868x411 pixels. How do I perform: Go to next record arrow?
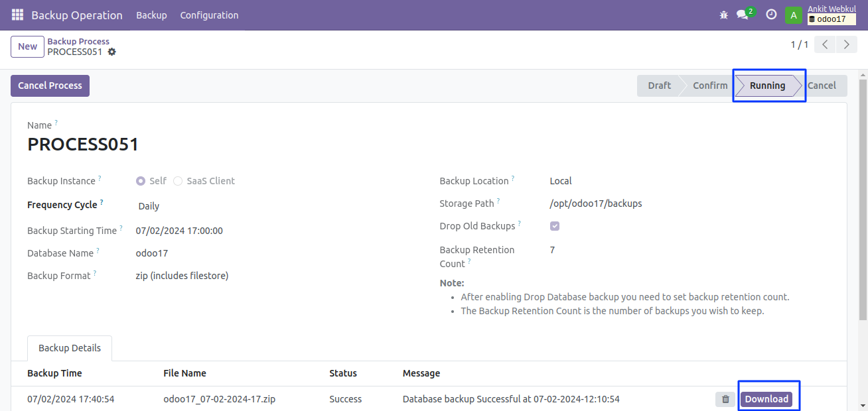point(846,44)
